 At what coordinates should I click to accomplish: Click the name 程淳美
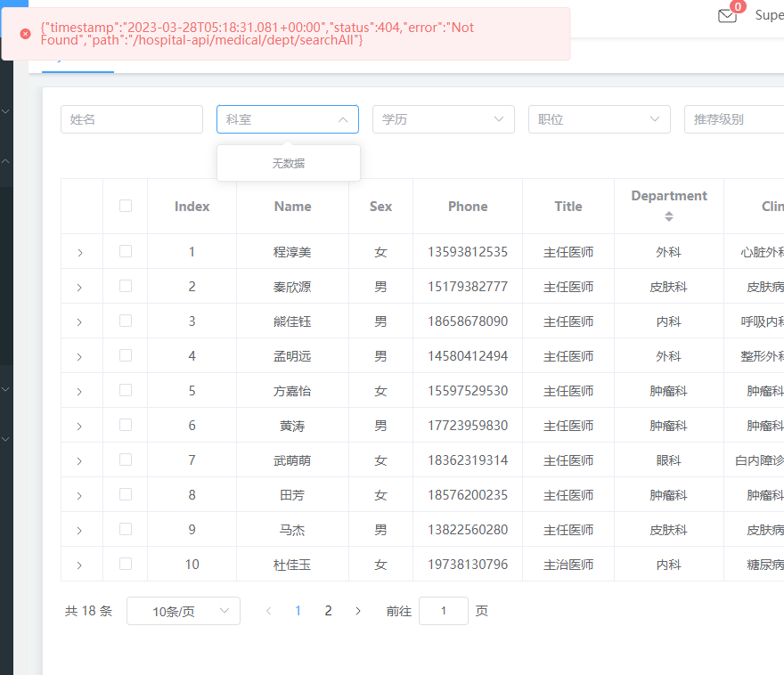point(292,252)
